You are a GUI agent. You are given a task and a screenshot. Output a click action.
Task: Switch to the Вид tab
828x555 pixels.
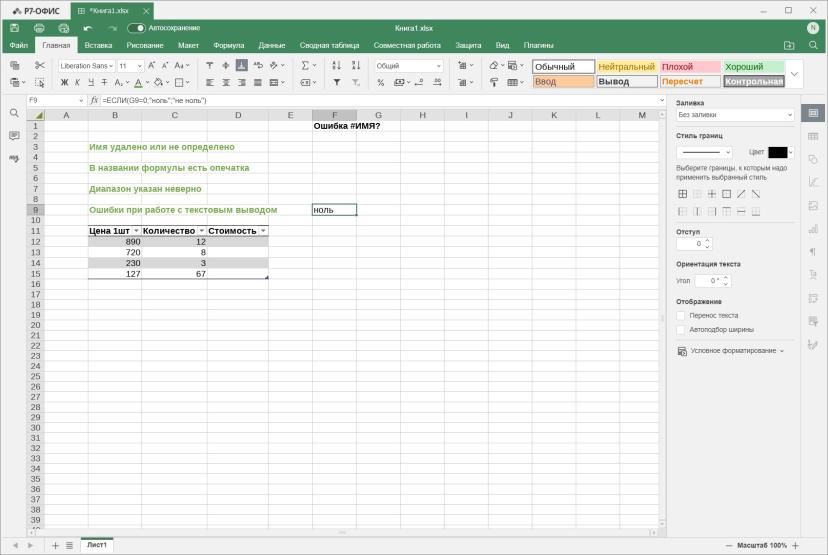(502, 45)
